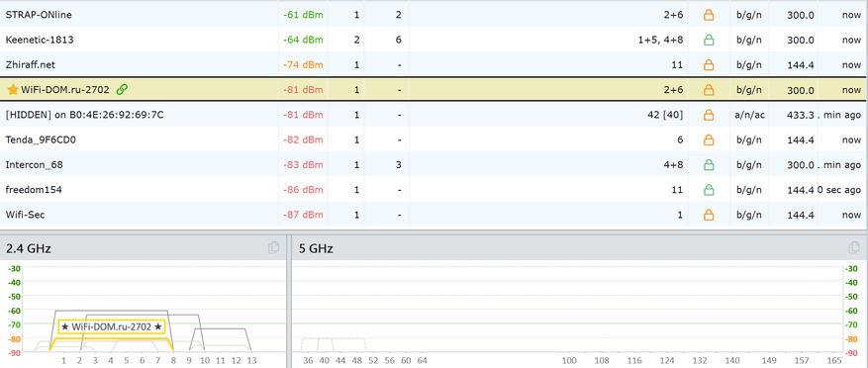Click the green lock icon for Intercon_68

(709, 165)
